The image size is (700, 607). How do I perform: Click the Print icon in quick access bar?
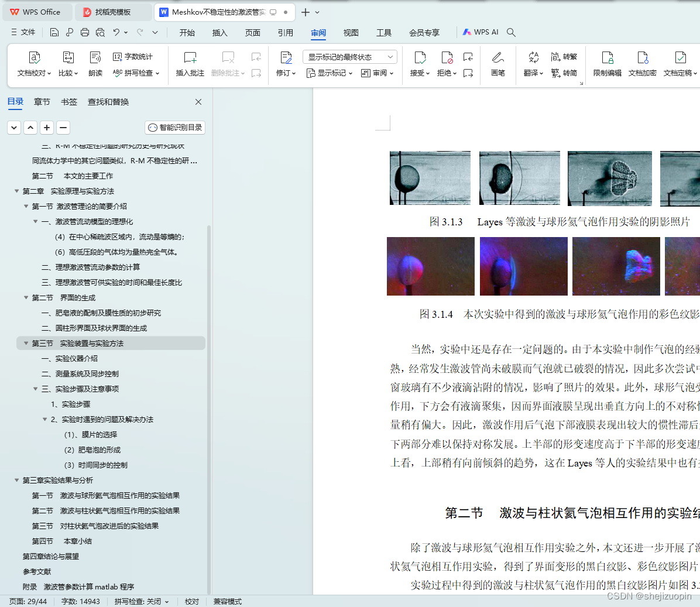[x=85, y=32]
